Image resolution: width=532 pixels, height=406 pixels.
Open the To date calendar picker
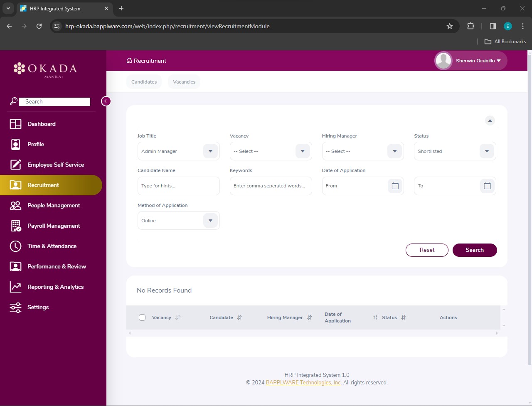point(487,186)
